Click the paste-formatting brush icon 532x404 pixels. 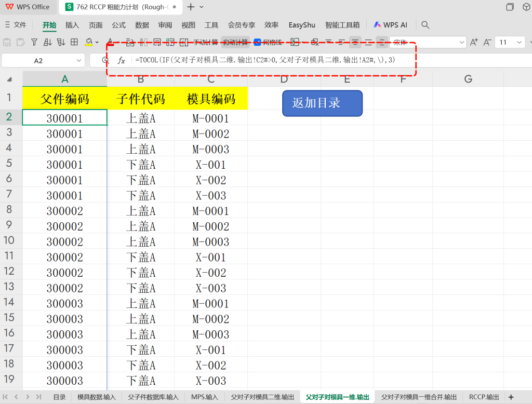[20, 42]
